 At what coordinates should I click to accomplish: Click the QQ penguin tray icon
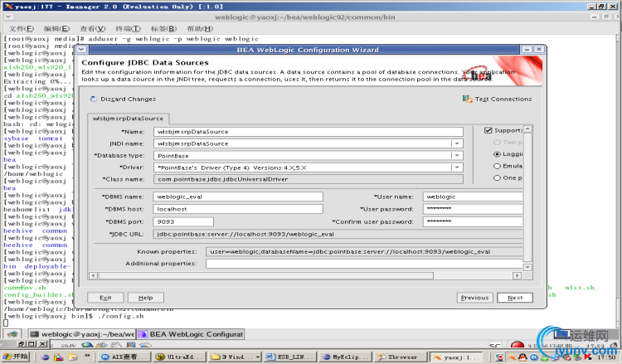(522, 357)
